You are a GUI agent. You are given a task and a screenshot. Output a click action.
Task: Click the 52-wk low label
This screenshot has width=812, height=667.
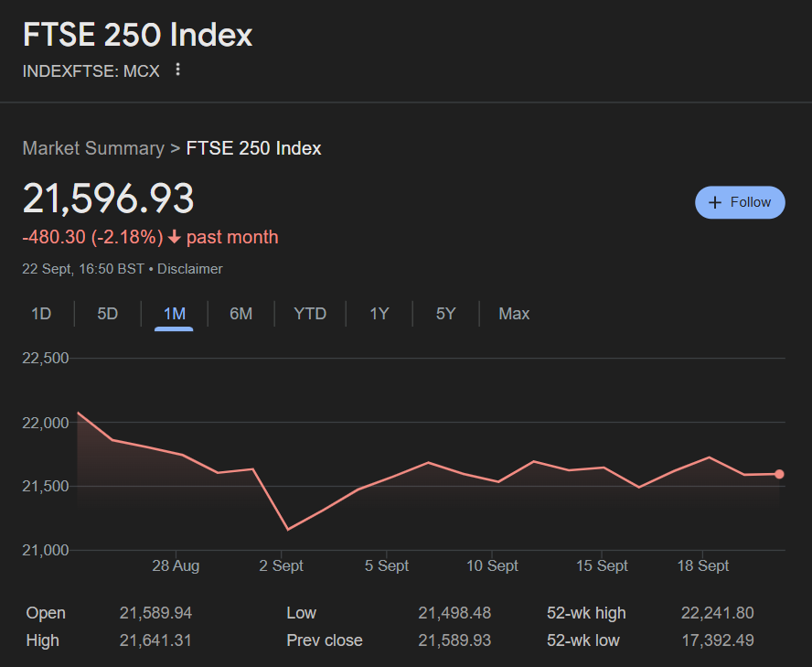pos(583,640)
